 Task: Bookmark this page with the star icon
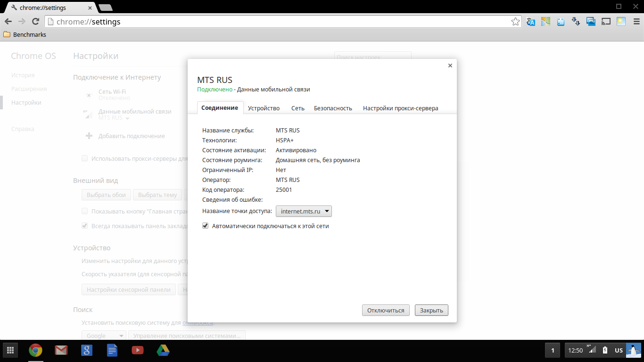click(x=516, y=22)
